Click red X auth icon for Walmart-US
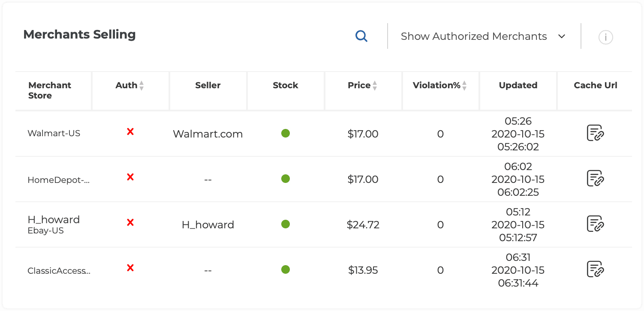The image size is (644, 311). (x=130, y=132)
